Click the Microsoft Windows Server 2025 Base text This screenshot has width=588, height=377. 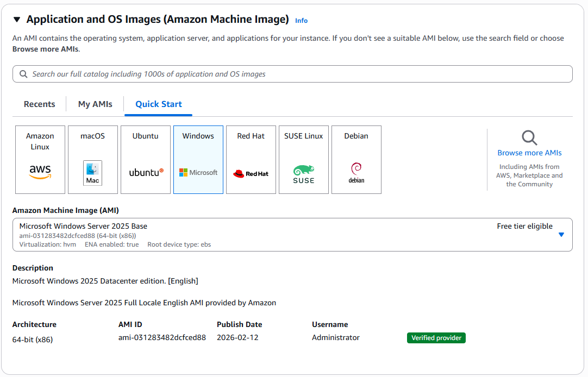coord(83,227)
